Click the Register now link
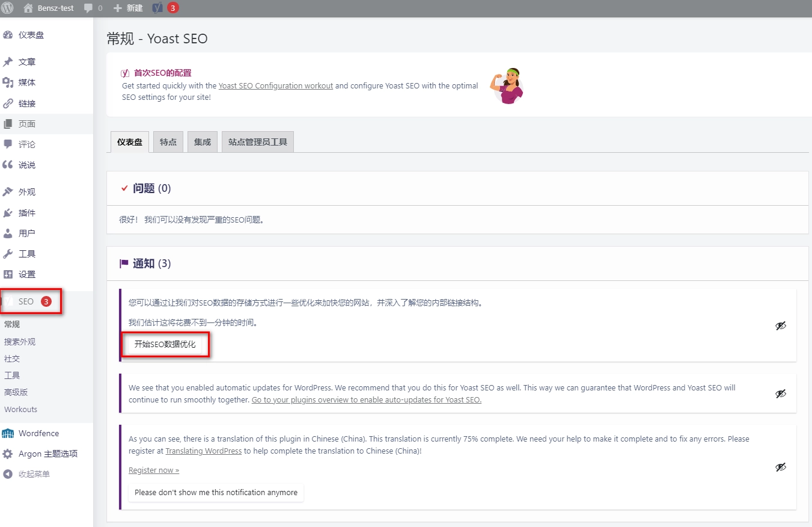The image size is (812, 527). click(154, 470)
